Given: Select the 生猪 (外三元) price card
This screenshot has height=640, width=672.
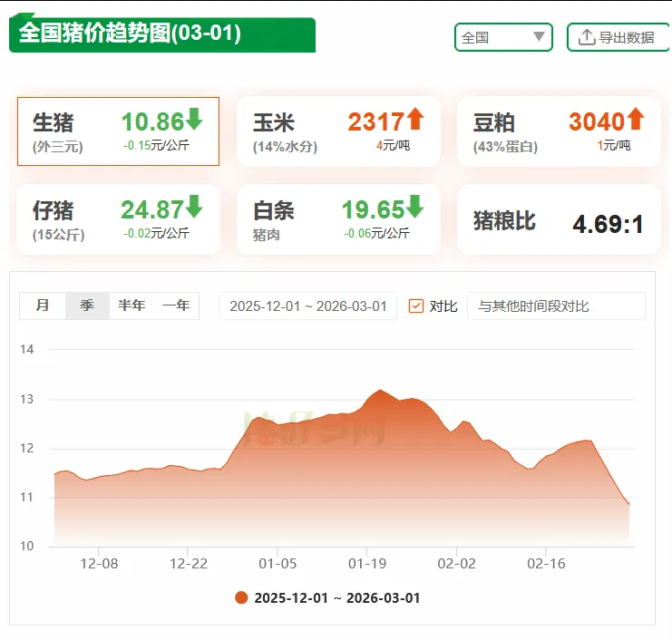Looking at the screenshot, I should pyautogui.click(x=118, y=131).
